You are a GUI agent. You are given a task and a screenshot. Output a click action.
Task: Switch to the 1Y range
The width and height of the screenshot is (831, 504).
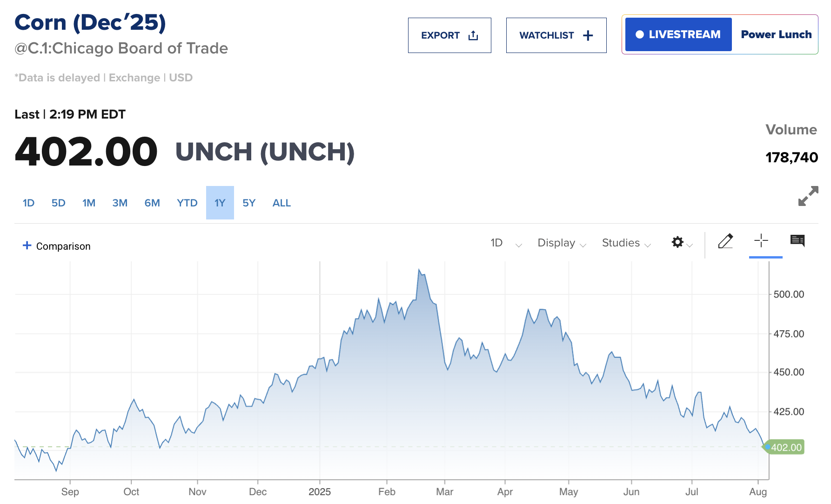coord(220,203)
